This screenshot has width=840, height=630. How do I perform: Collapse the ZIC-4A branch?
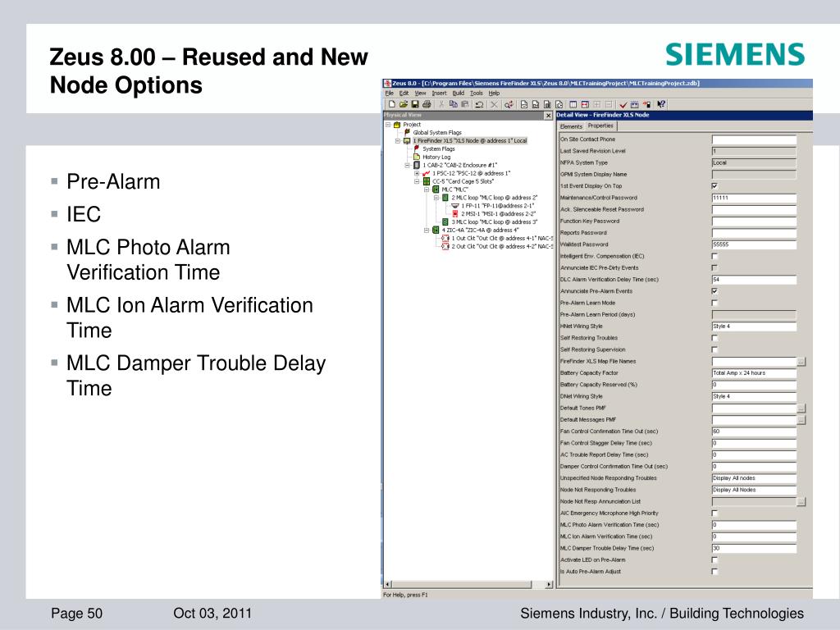(427, 231)
